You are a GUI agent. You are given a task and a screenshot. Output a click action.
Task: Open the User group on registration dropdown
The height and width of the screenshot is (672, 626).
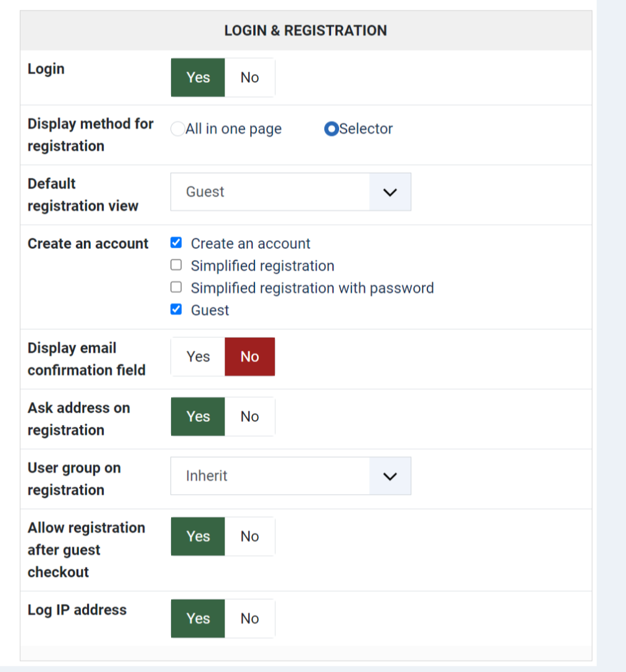tap(271, 476)
